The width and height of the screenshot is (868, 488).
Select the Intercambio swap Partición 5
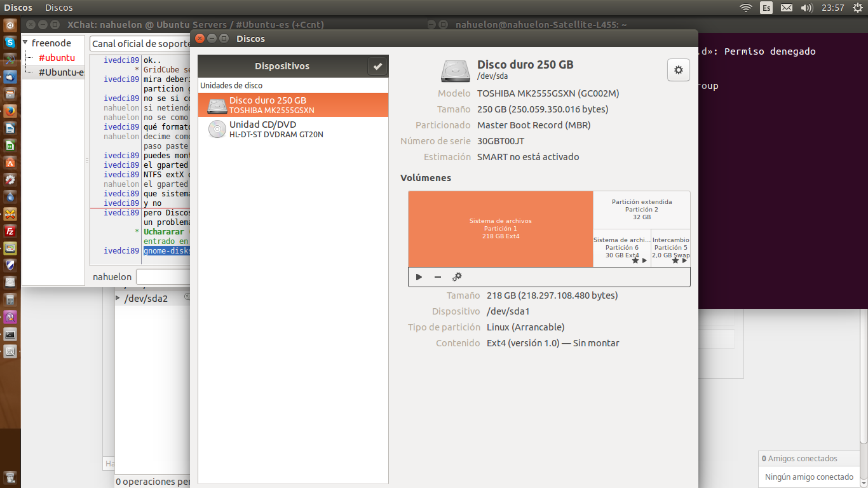coord(670,248)
